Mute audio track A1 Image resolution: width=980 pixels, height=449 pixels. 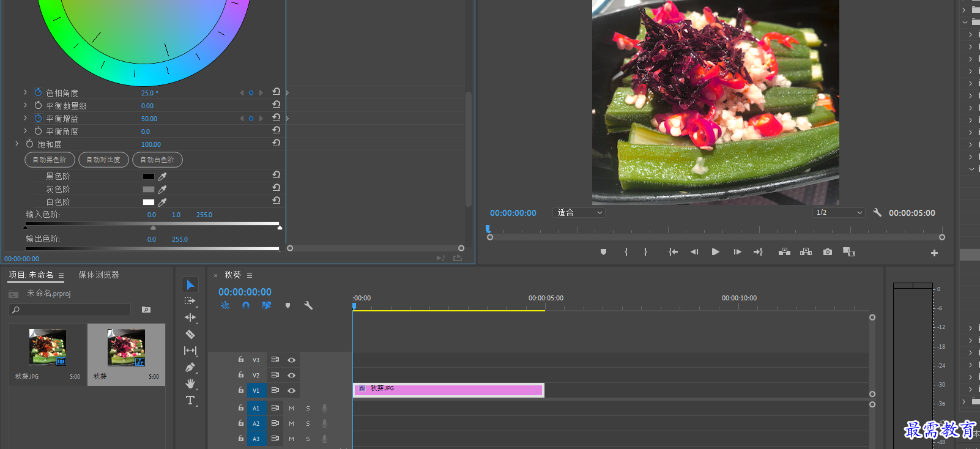coord(291,408)
